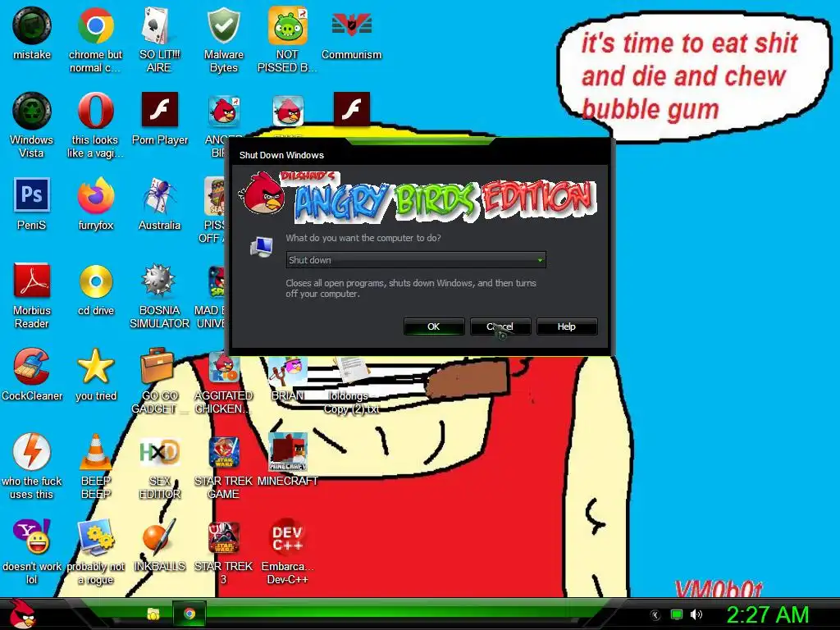The height and width of the screenshot is (630, 840).
Task: Expand hidden tray icons with the arrow
Action: [655, 615]
